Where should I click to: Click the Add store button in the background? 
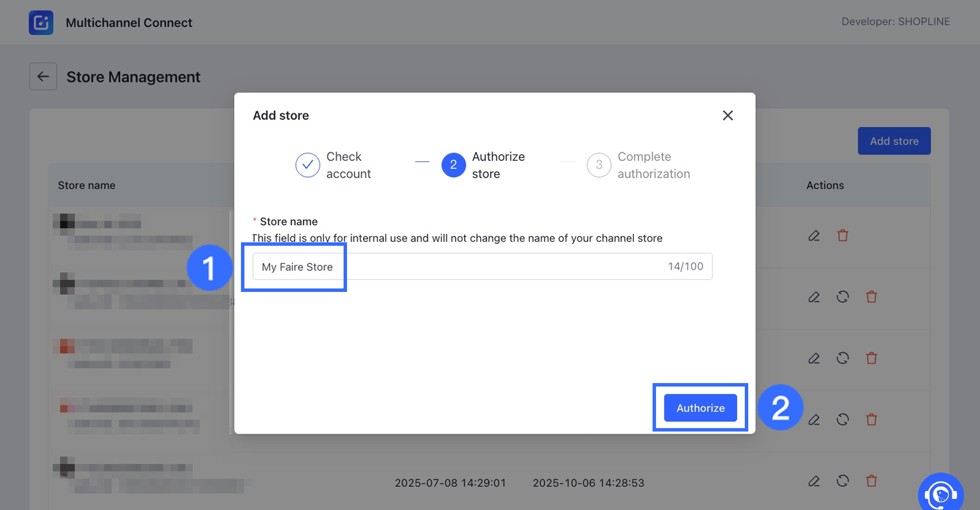click(894, 141)
